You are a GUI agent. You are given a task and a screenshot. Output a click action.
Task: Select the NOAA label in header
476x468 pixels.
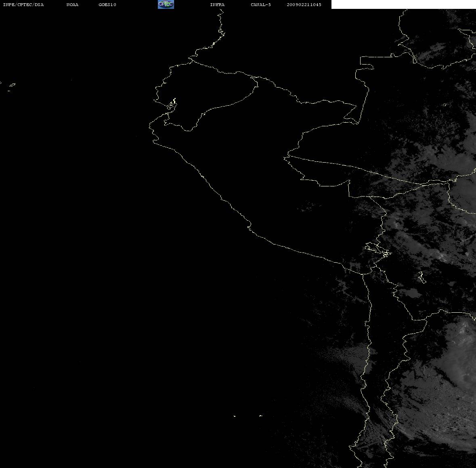(x=72, y=4)
